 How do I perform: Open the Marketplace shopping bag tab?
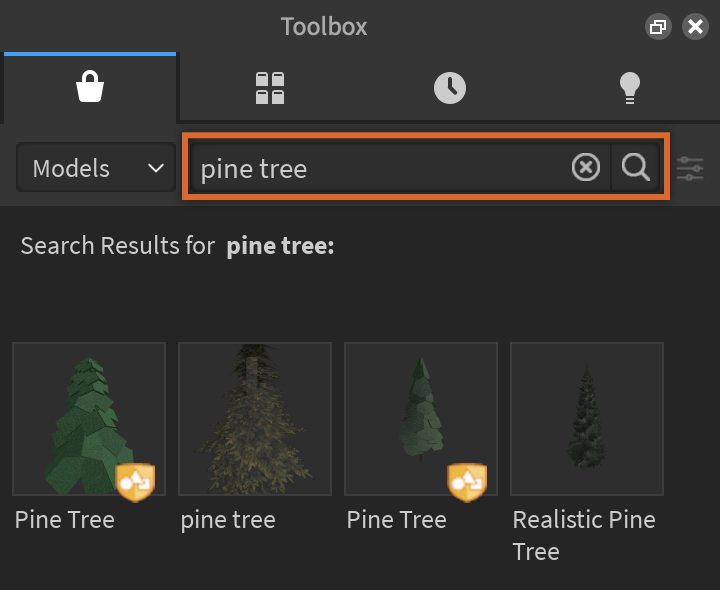[90, 88]
